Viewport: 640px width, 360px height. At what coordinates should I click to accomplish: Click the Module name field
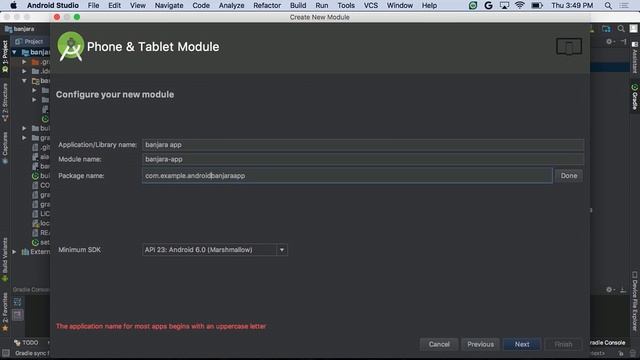coord(363,159)
